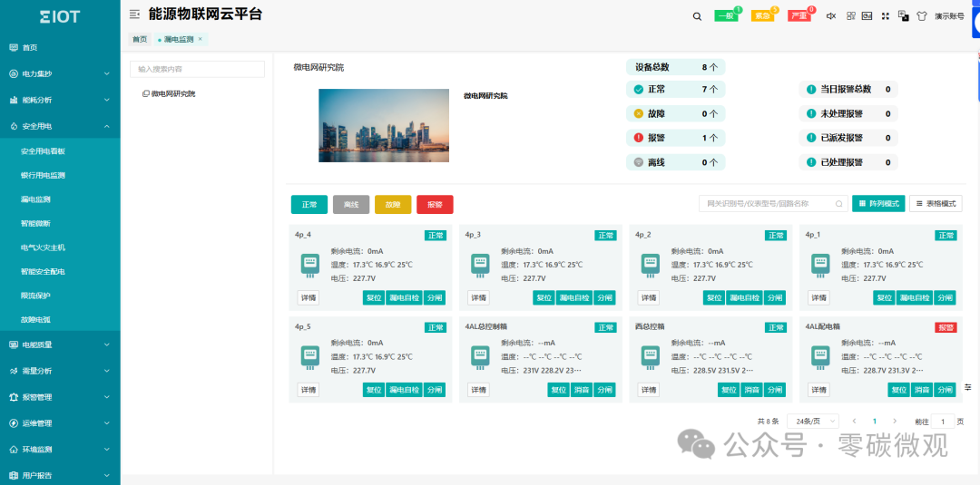980x485 pixels.
Task: Click the 报警 tag on 4AL配电箱 card
Action: click(x=946, y=327)
